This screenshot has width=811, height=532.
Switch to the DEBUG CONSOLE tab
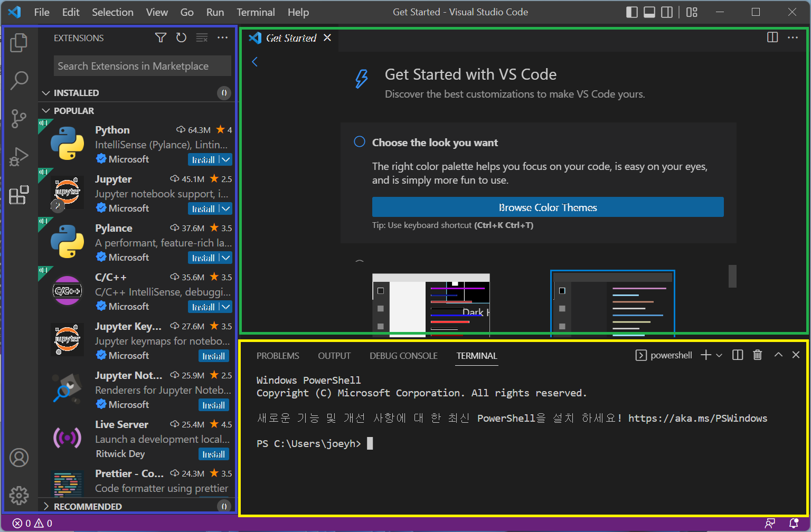(x=403, y=356)
